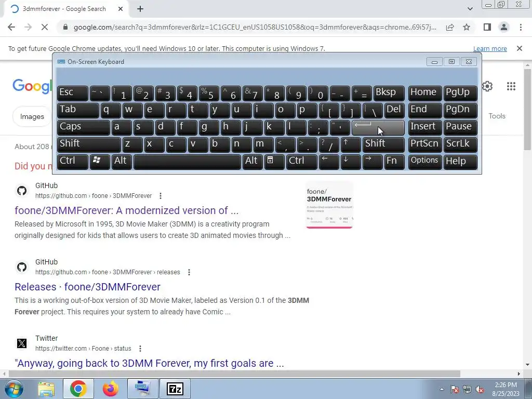Toggle the left Ctrl key

(73, 162)
